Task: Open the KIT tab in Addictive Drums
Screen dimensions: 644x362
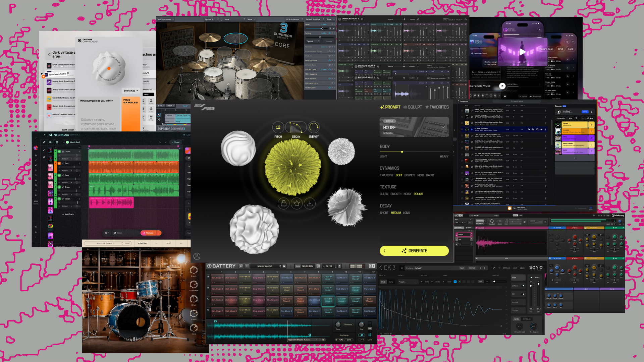Action: click(x=157, y=243)
